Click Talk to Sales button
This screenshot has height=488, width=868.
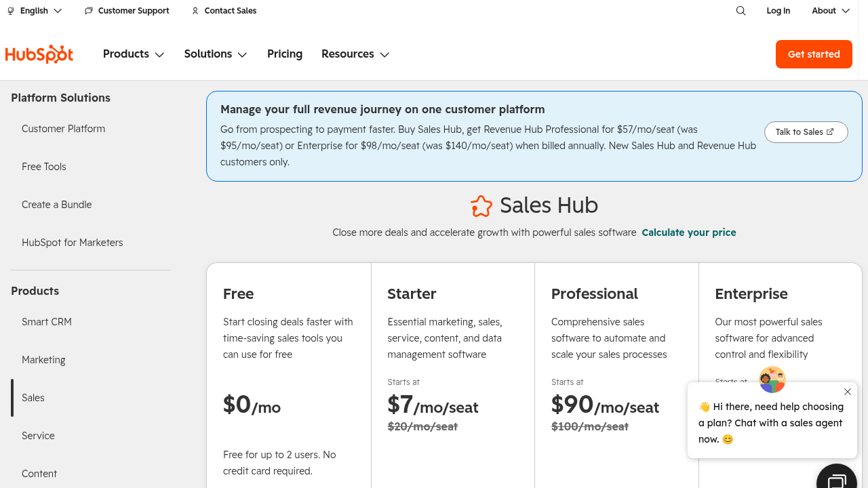coord(806,132)
